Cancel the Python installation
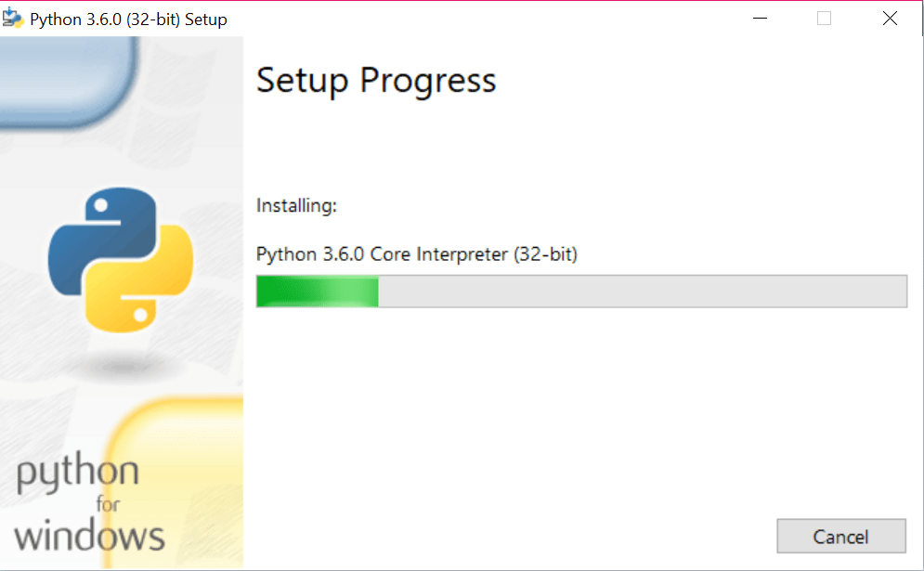The image size is (924, 571). pos(841,536)
